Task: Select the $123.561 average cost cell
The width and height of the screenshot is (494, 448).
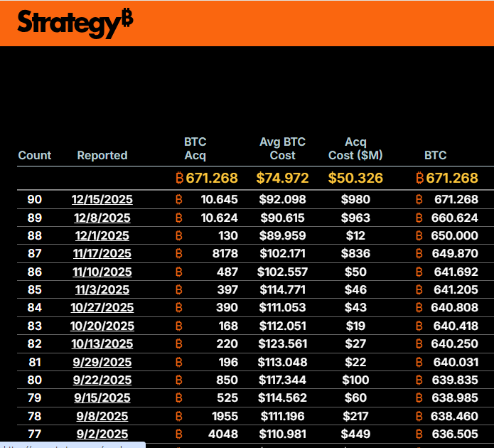Action: [x=283, y=343]
